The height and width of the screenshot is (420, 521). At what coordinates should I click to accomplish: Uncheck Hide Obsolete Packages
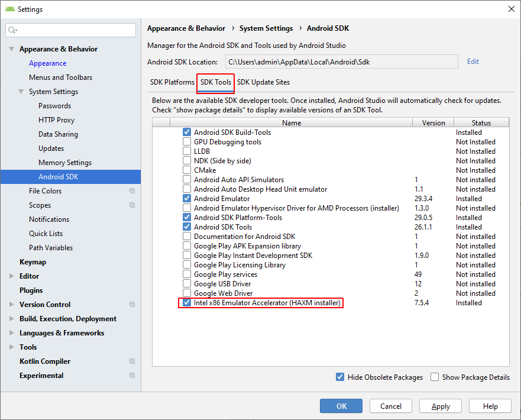coord(340,377)
